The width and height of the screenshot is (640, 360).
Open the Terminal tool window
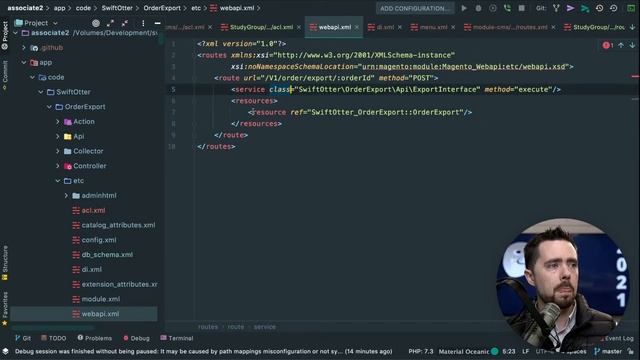pos(177,338)
